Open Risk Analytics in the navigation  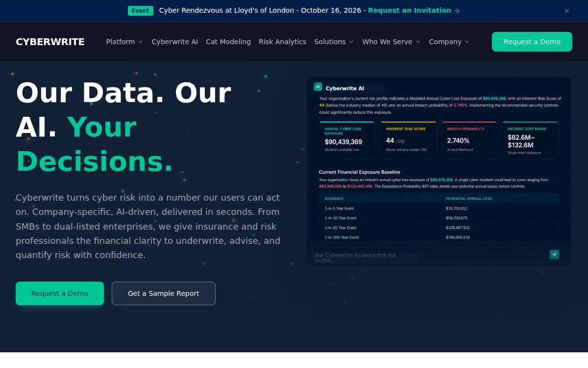coord(282,42)
